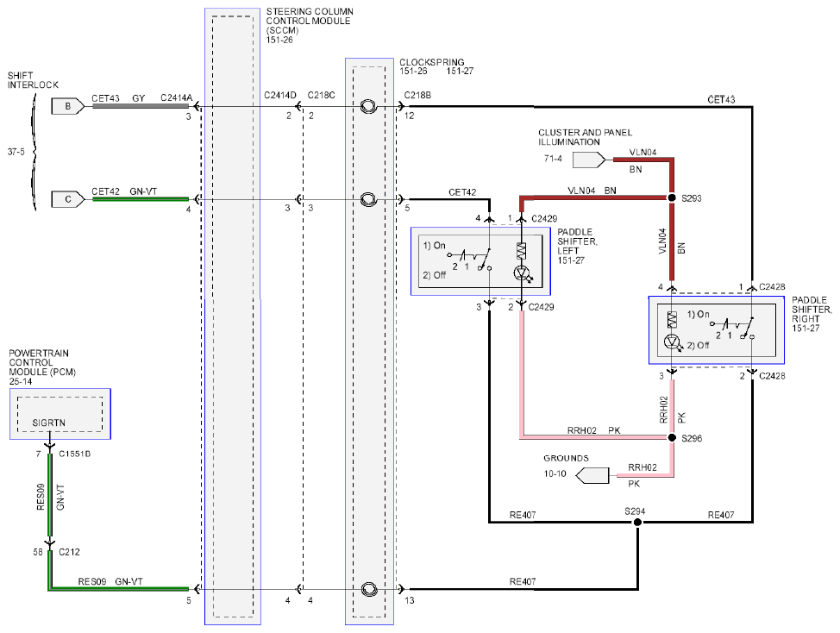Click the Shift Interlock B connector arrow
Image resolution: width=840 pixels, height=633 pixels.
point(68,106)
